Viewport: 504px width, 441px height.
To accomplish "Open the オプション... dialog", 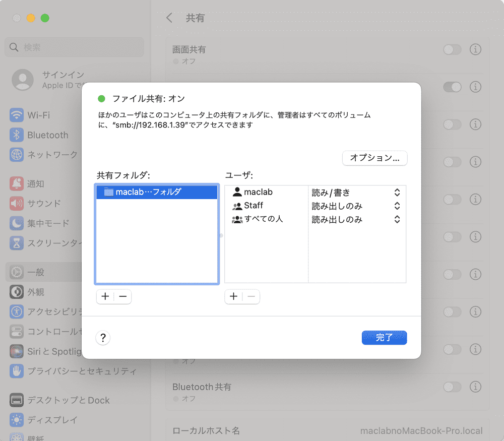I will click(375, 158).
